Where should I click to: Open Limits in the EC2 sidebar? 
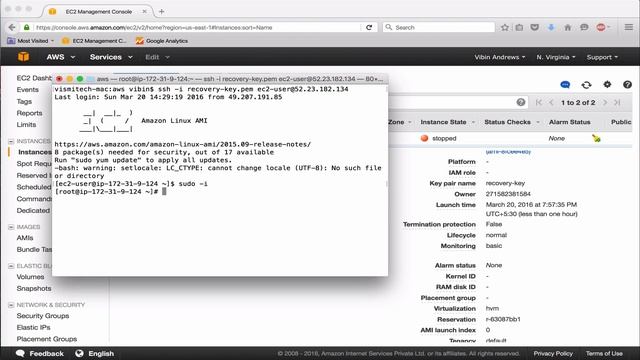tap(27, 124)
